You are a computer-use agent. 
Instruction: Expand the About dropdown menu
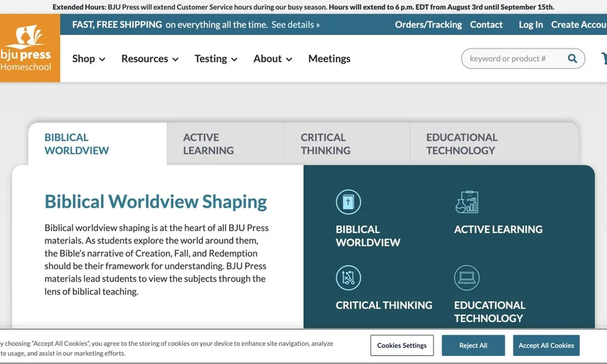pyautogui.click(x=272, y=59)
